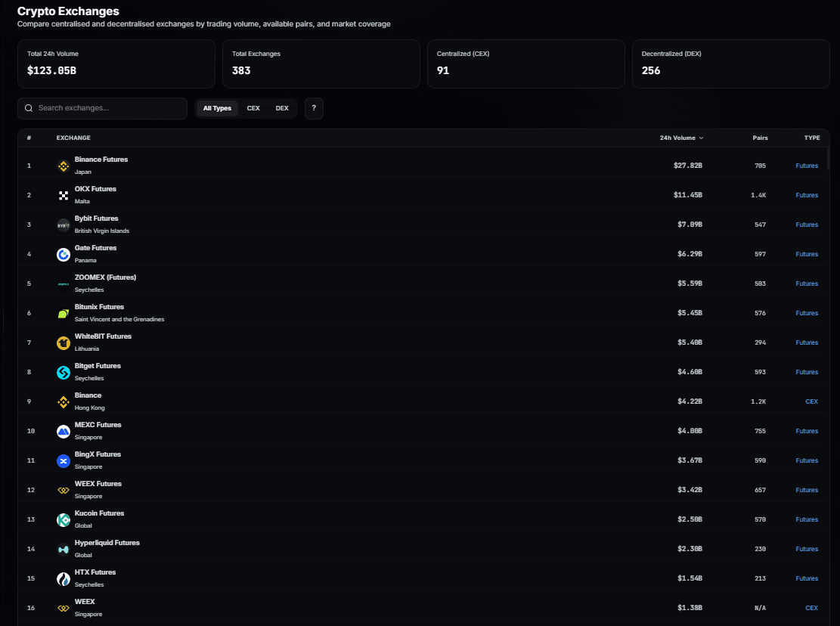Open the question mark help button
840x626 pixels.
pos(314,108)
